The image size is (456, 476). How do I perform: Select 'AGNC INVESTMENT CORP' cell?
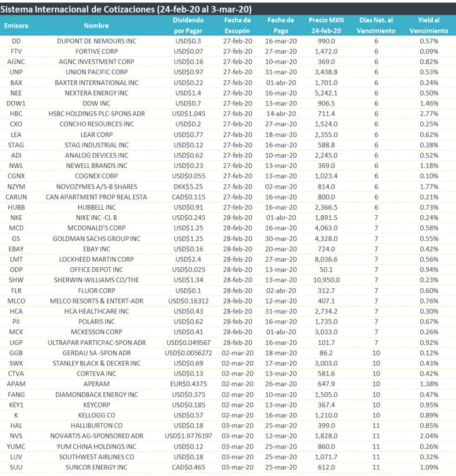tap(97, 62)
